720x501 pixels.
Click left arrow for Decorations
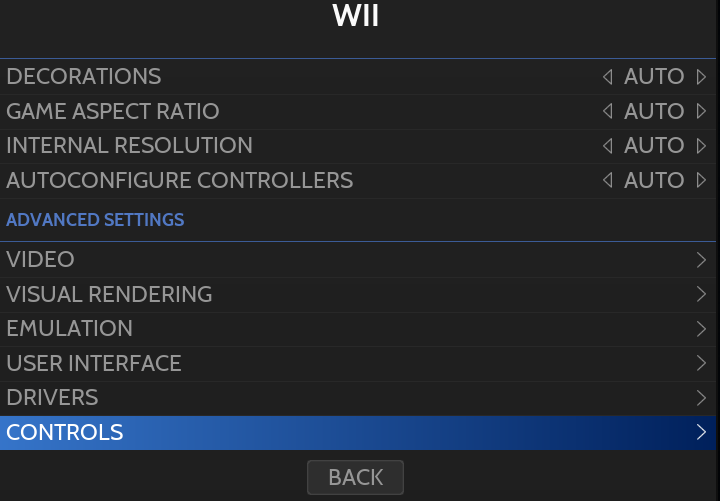coord(607,77)
